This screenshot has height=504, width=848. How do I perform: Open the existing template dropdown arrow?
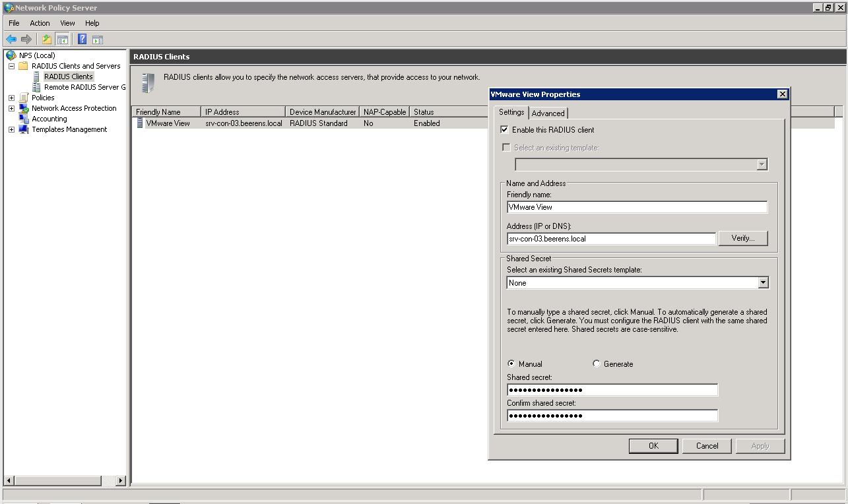762,165
